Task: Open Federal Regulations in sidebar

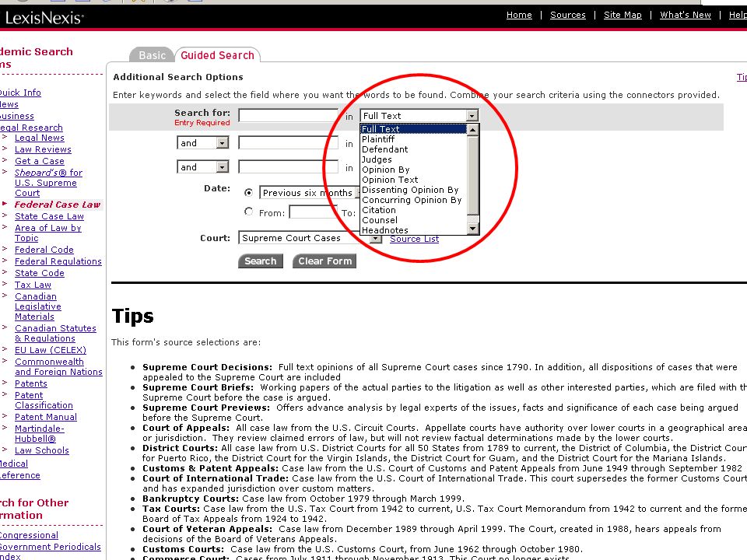Action: (x=58, y=261)
